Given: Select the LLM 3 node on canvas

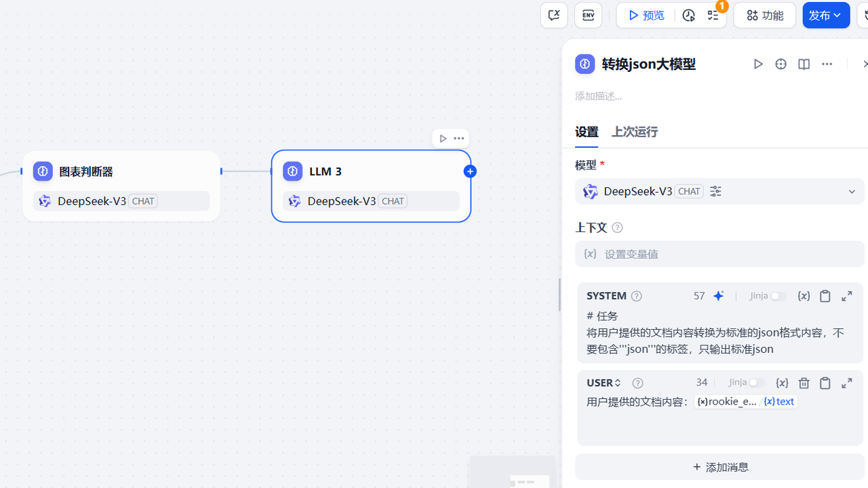Looking at the screenshot, I should point(371,186).
